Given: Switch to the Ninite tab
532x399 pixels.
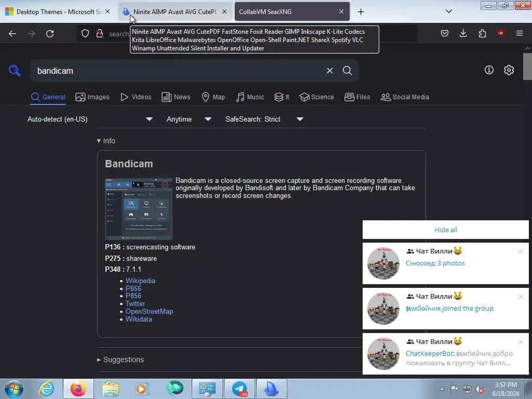Looking at the screenshot, I should coord(175,11).
